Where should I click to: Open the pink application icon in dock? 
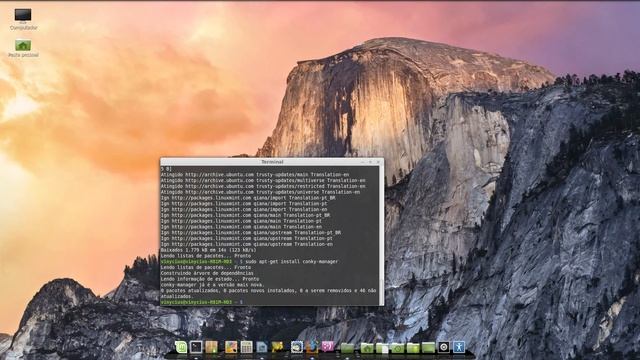click(327, 347)
